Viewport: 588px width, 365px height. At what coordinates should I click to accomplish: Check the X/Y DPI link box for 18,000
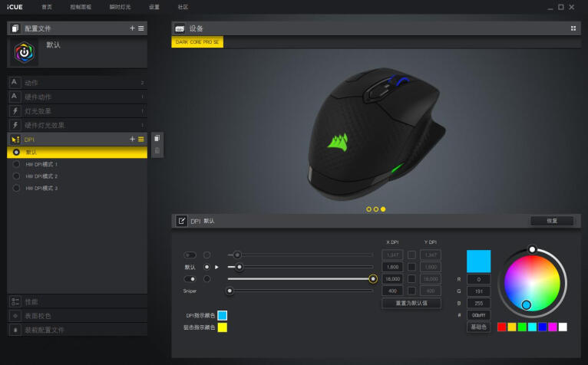click(x=411, y=279)
